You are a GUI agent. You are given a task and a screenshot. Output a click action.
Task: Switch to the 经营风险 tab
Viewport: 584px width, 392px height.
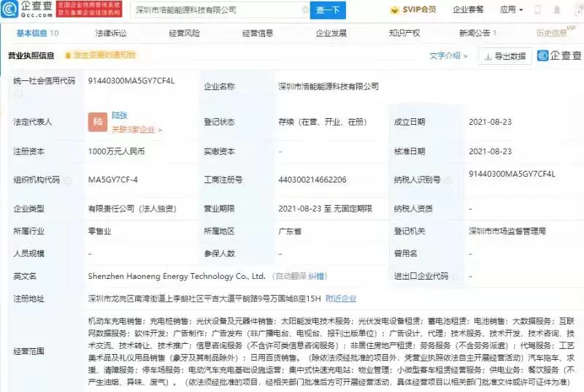point(184,34)
